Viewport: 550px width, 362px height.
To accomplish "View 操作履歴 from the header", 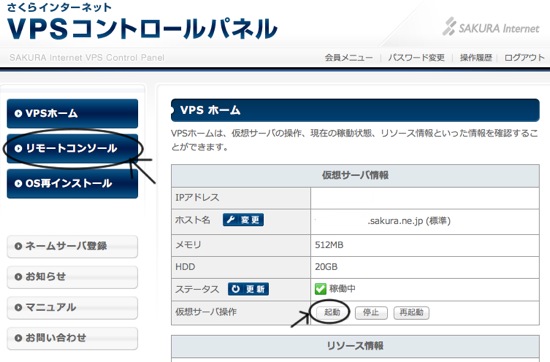I will [476, 58].
